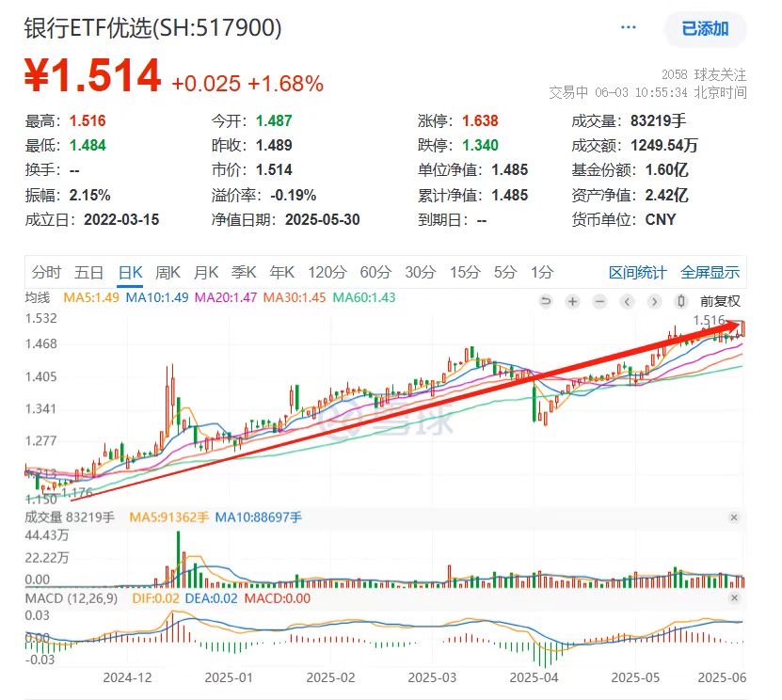Click the MA5:1.49 legend label
The height and width of the screenshot is (700, 782).
point(91,297)
